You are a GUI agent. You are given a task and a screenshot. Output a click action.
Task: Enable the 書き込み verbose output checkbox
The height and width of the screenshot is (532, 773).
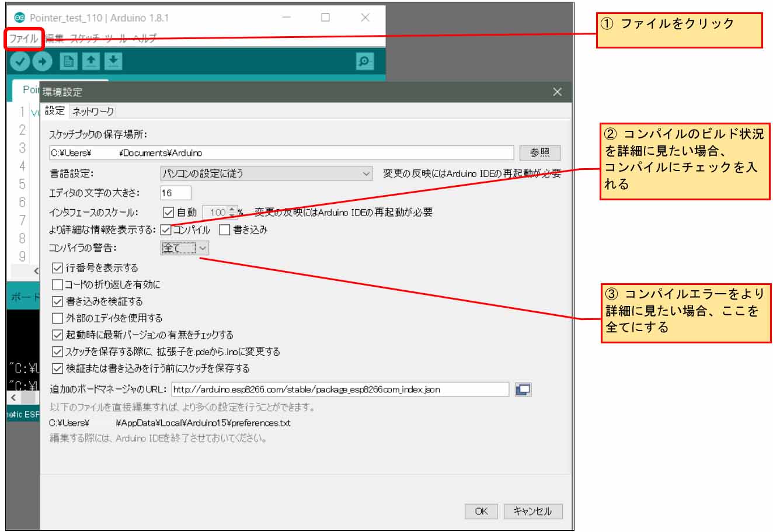click(225, 230)
